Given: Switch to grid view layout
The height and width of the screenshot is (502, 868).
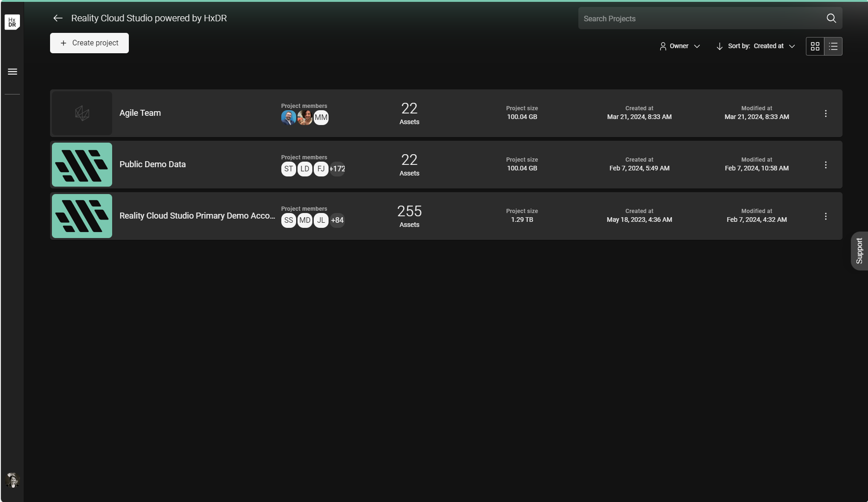Looking at the screenshot, I should (x=815, y=46).
